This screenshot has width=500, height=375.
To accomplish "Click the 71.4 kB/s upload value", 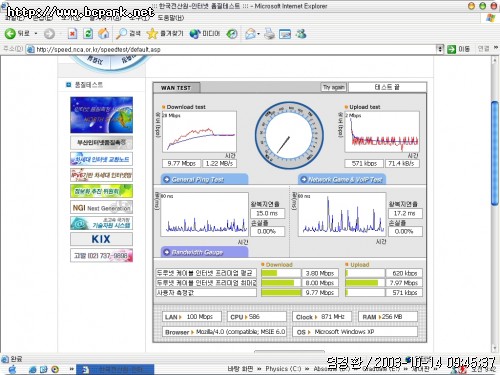I will click(x=402, y=163).
